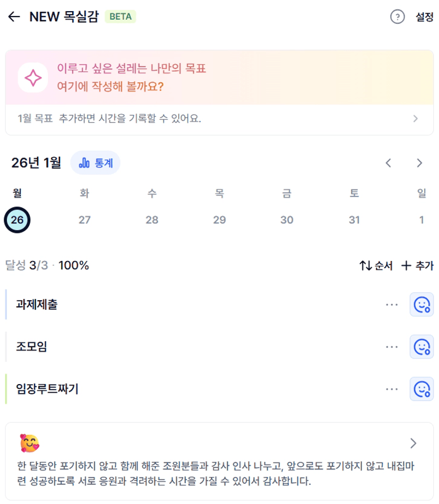Viewport: 439px width, 504px height.
Task: Go back using the left arrow
Action: [14, 17]
